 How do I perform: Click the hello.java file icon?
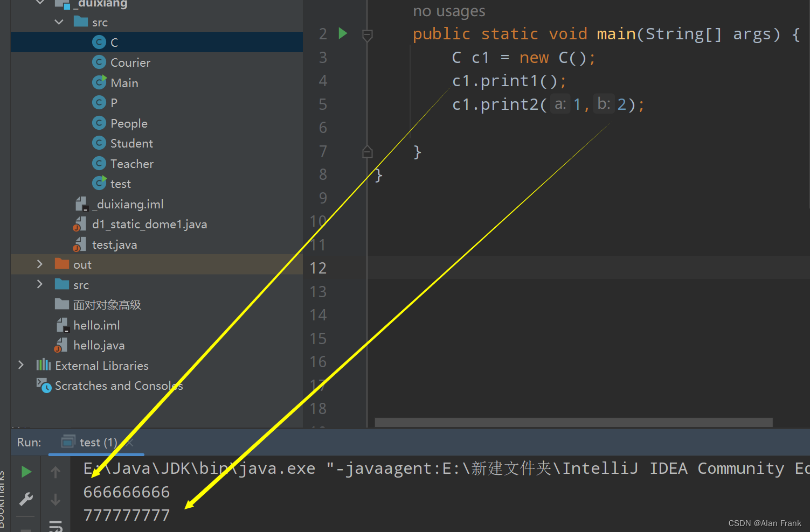pyautogui.click(x=61, y=345)
